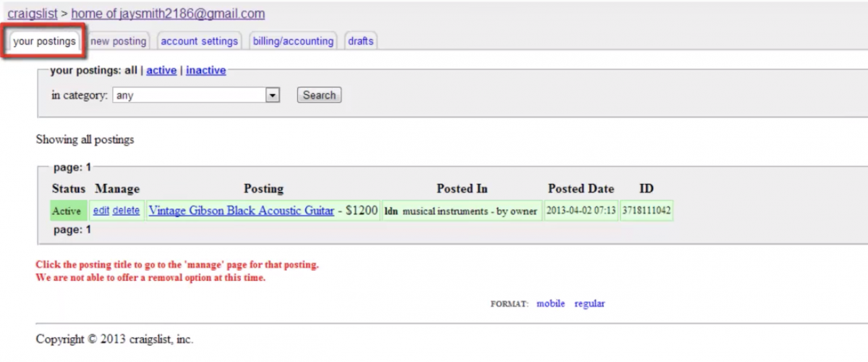
Task: Click the $1200 price text
Action: tap(362, 211)
